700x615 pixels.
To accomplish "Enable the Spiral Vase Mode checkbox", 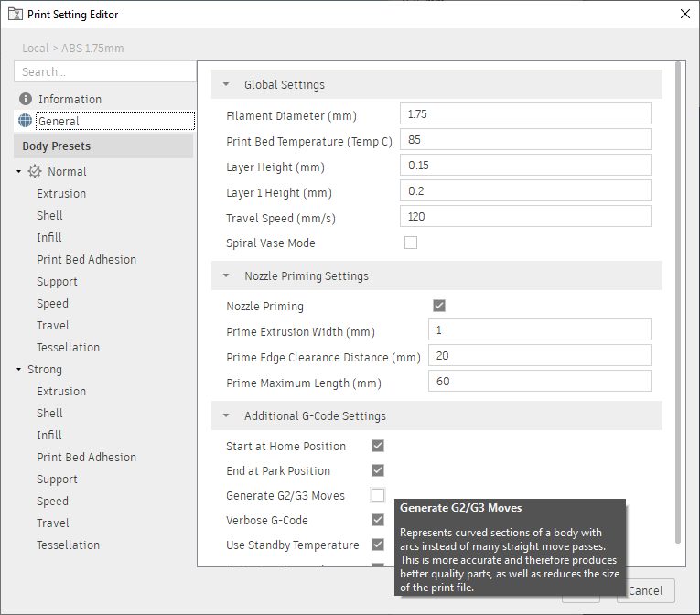I will coord(411,243).
